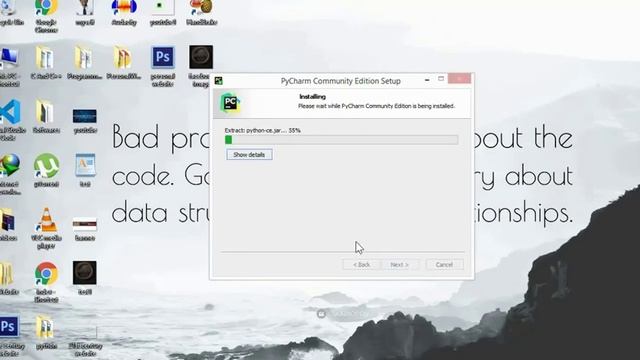Click the 'PyCharm Community Edition Setup' window title
Viewport: 640px width, 360px height.
[x=340, y=81]
